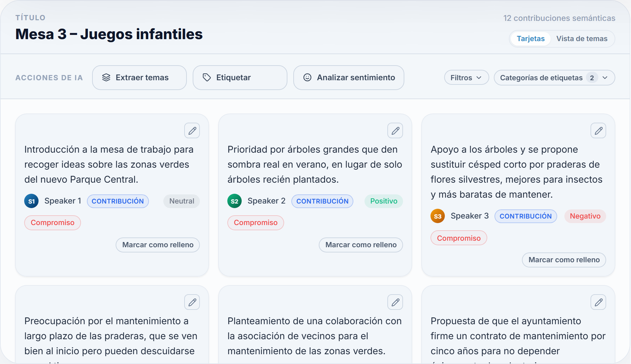The height and width of the screenshot is (364, 631).
Task: Click '12 contribuciones semánticas' text
Action: point(559,18)
